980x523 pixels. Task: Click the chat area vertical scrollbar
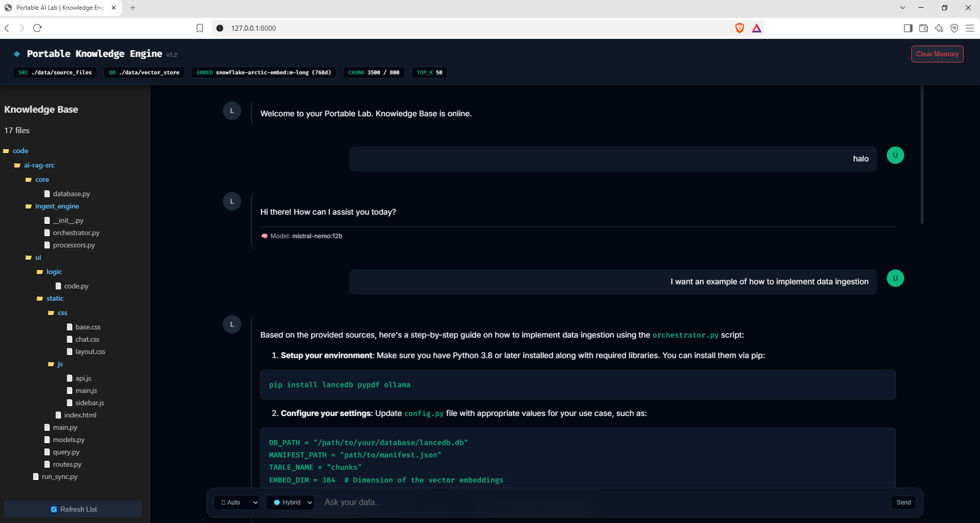(922, 154)
